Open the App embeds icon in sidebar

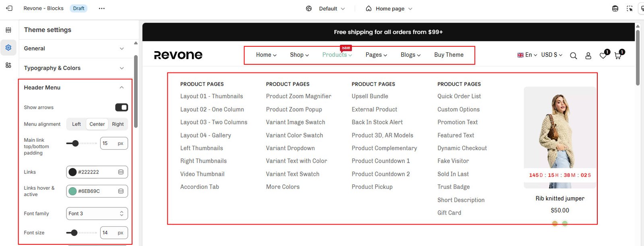point(8,65)
